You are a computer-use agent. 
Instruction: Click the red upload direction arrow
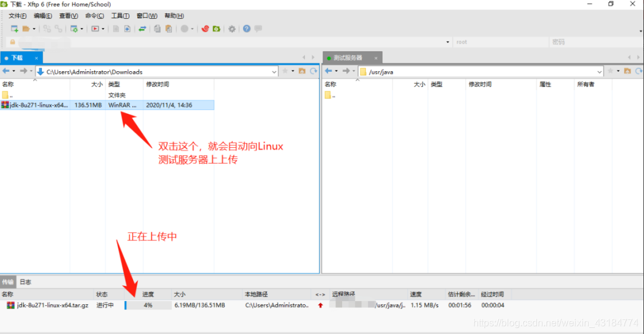tap(320, 305)
